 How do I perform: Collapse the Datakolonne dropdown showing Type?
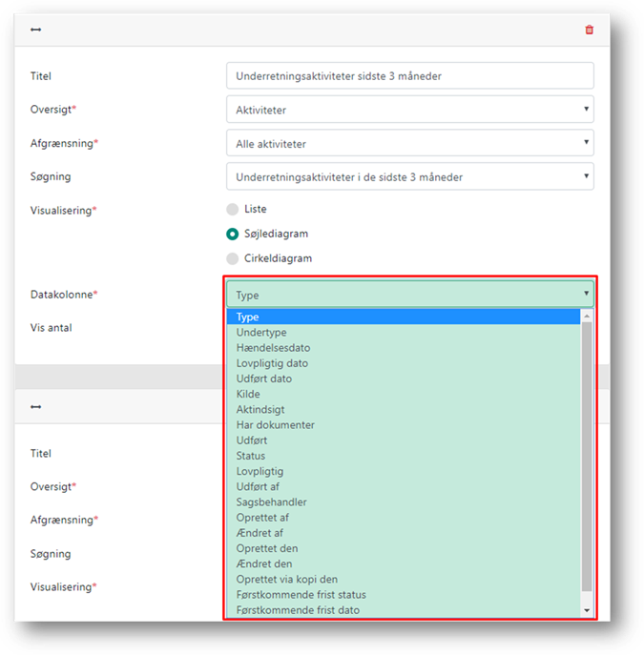409,295
